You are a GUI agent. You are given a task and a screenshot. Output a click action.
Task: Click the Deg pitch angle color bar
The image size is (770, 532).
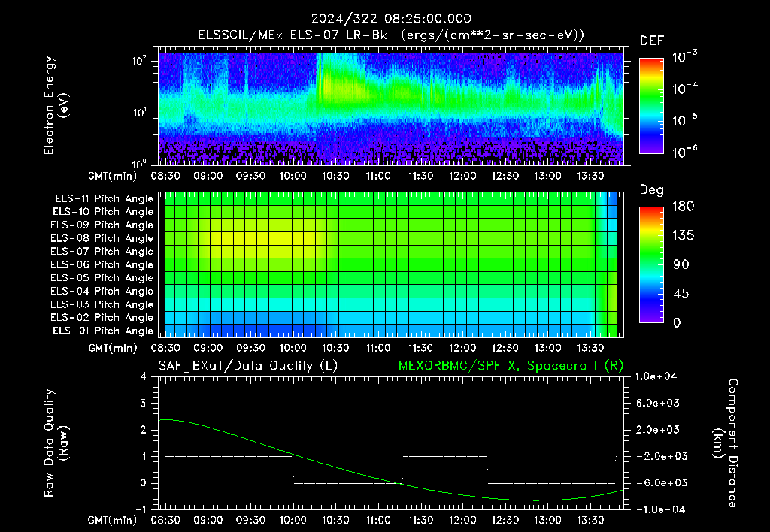point(651,264)
